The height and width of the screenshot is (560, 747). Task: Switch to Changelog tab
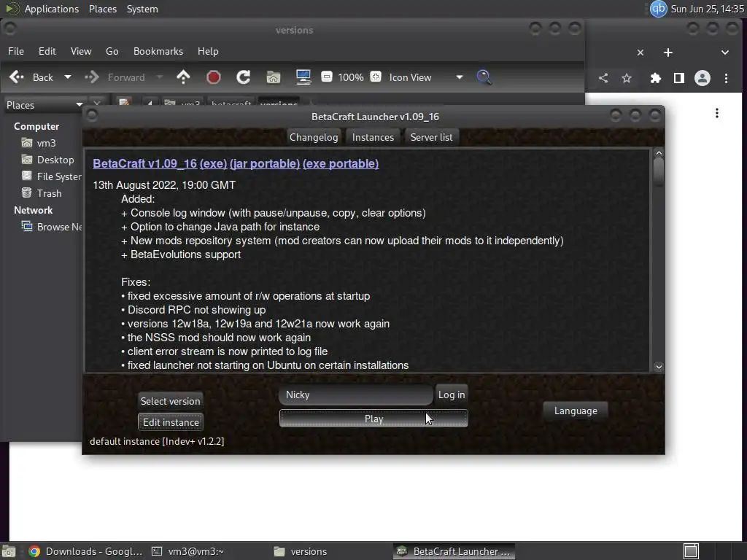pos(314,137)
